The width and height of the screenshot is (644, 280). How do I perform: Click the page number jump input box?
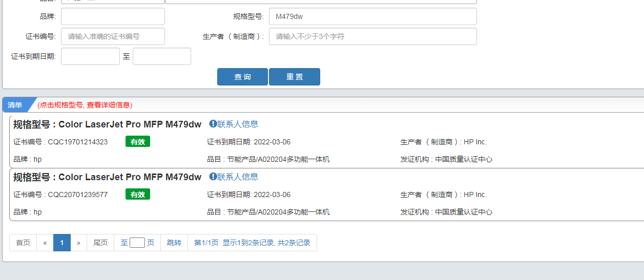pyautogui.click(x=137, y=243)
